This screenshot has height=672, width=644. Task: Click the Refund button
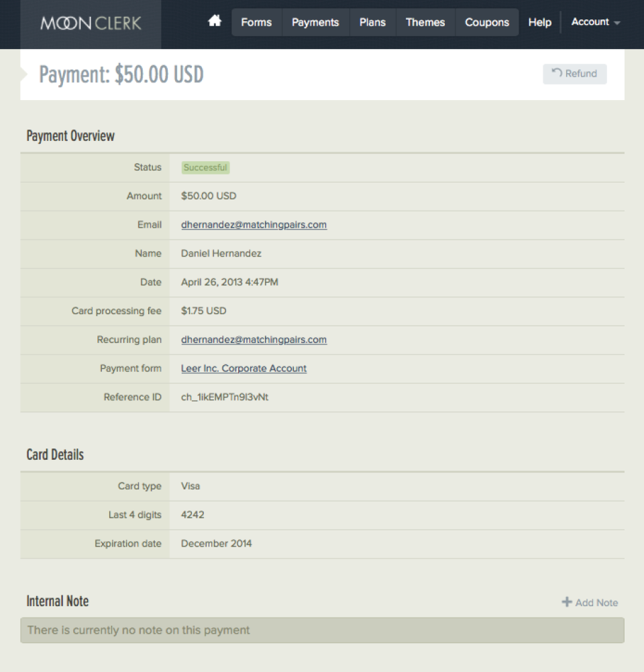coord(574,74)
